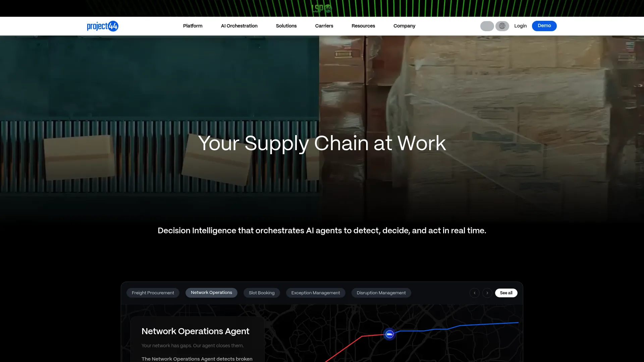Select the Network Operations tab
644x362 pixels.
211,293
